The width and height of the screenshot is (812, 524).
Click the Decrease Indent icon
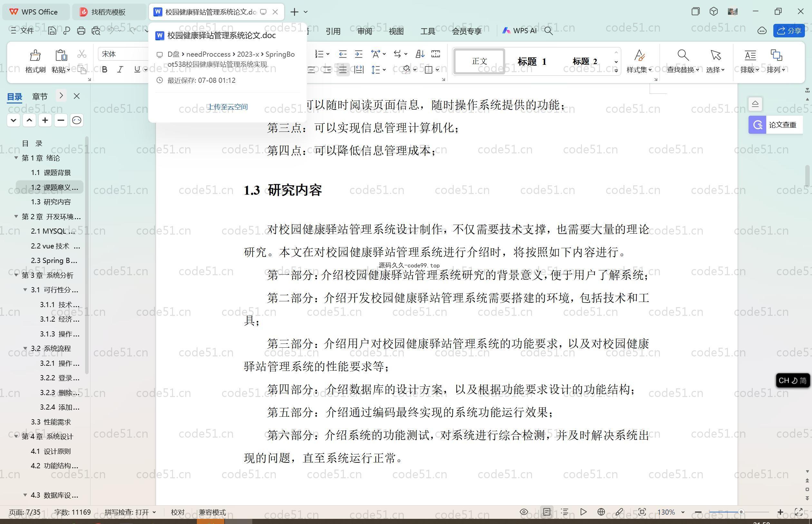(343, 54)
